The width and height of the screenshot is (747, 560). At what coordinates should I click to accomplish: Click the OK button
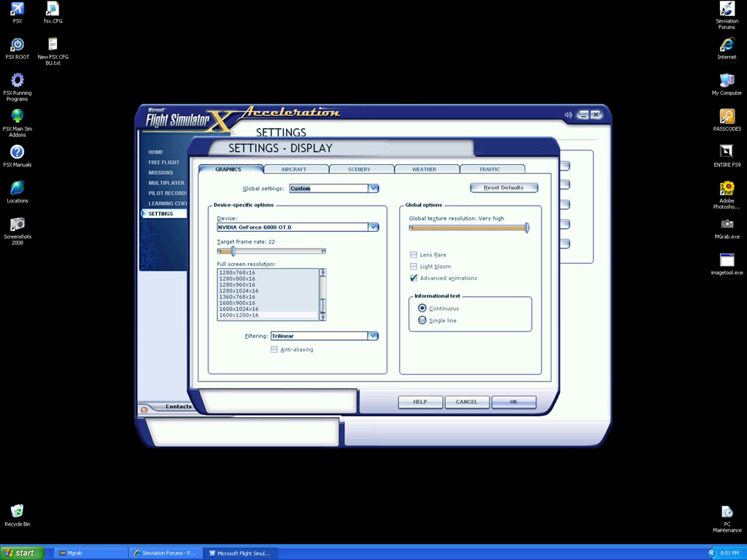(514, 402)
